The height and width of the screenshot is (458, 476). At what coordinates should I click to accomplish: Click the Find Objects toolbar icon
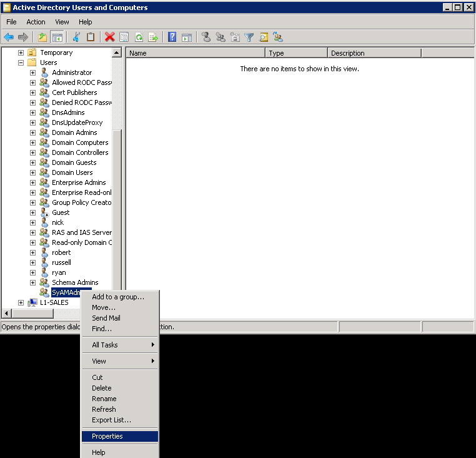point(264,37)
